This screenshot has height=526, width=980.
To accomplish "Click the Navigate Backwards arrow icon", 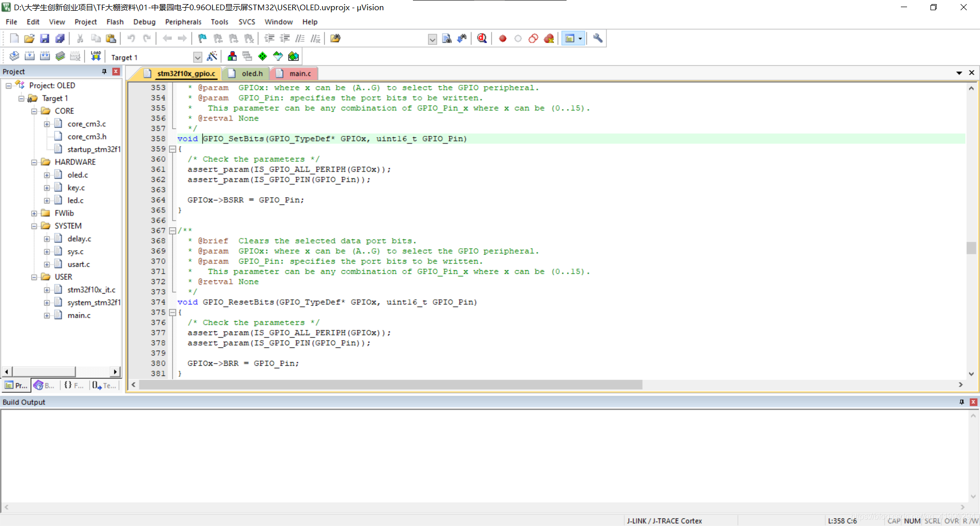I will coord(167,38).
